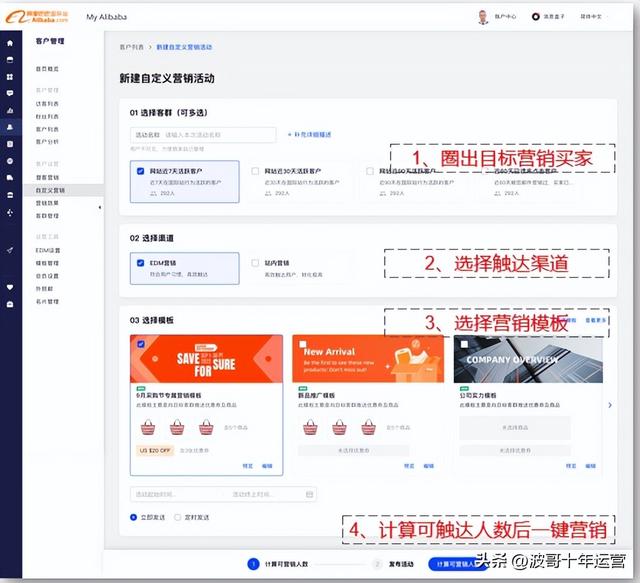Open the truck logistics icon in sidebar
Screen dimensions: 640x583
coord(10,178)
